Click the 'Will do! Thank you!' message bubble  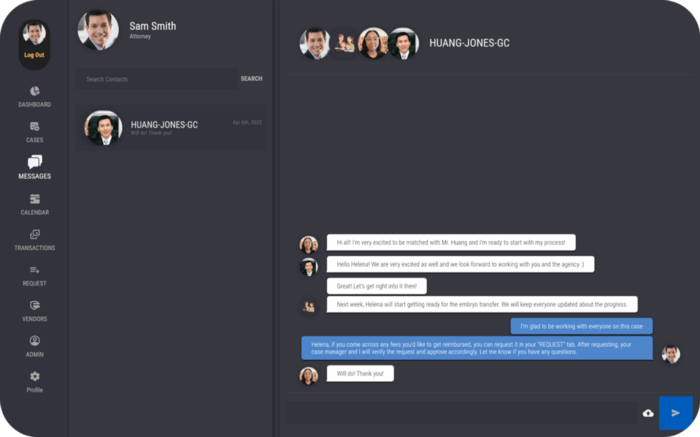click(360, 374)
